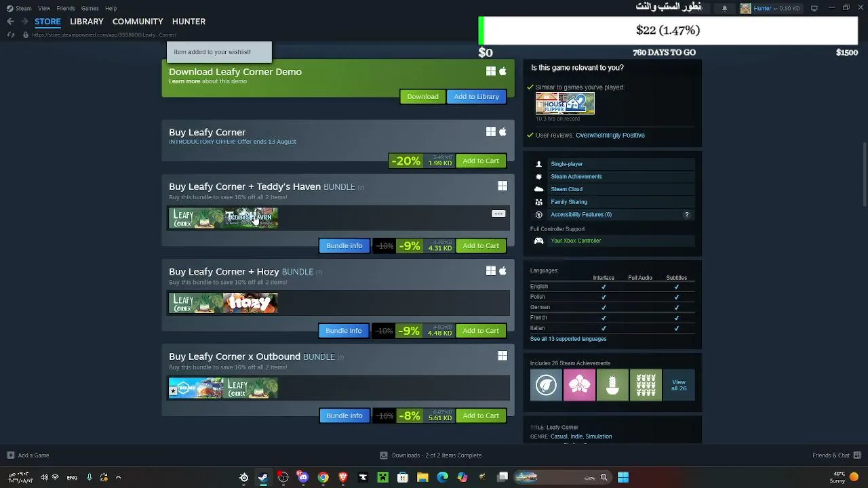
Task: Add Teddy's Haven bundle to cart
Action: tap(481, 245)
